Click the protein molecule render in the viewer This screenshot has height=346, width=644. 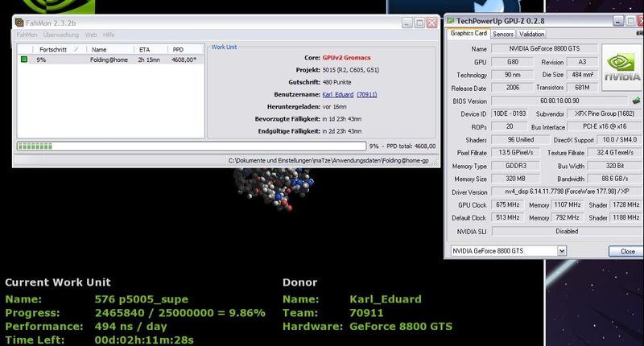(274, 189)
